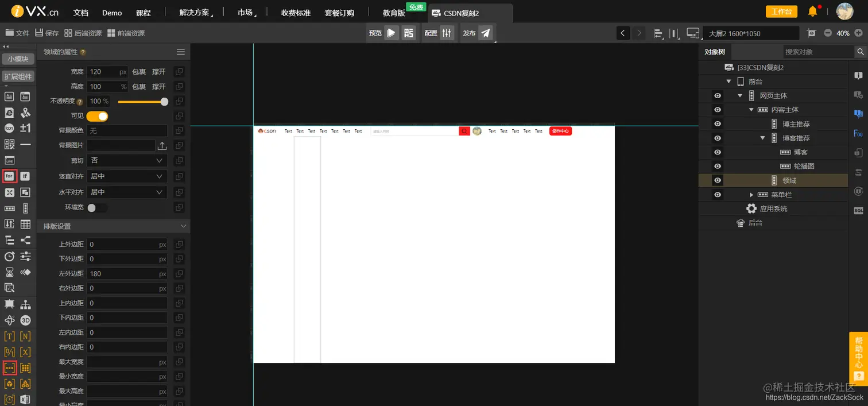The height and width of the screenshot is (406, 868).
Task: Click the search magnifier in object tree
Action: pos(860,52)
